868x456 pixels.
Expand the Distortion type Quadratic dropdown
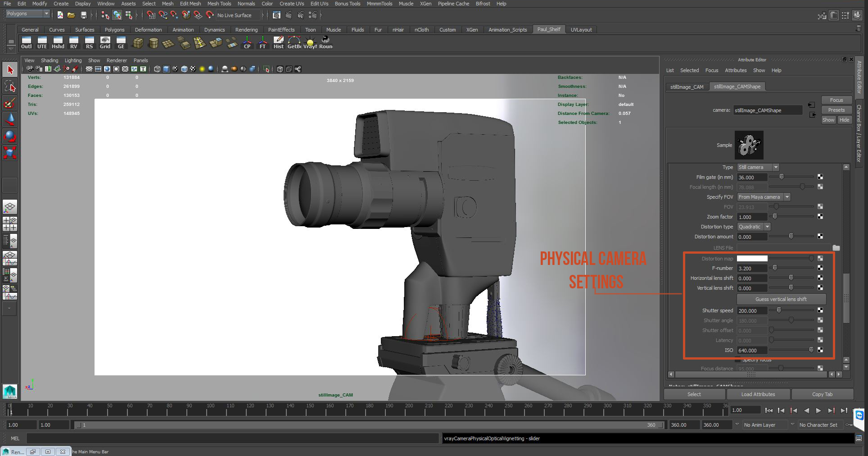point(754,227)
